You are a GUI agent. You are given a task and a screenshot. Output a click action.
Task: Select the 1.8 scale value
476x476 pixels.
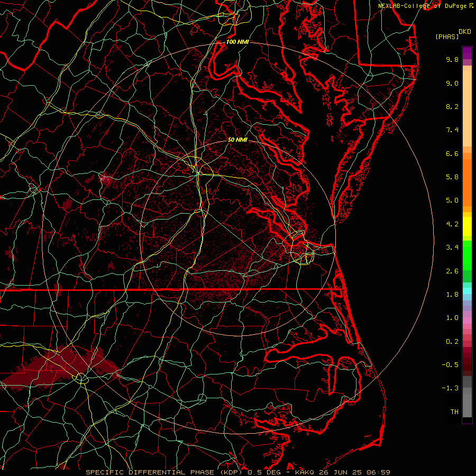coord(452,295)
